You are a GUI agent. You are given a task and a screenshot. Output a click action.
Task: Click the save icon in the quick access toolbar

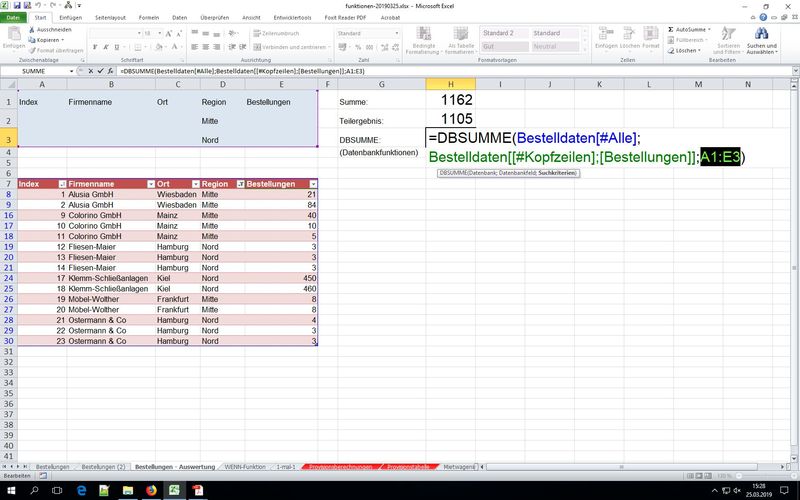(17, 5)
